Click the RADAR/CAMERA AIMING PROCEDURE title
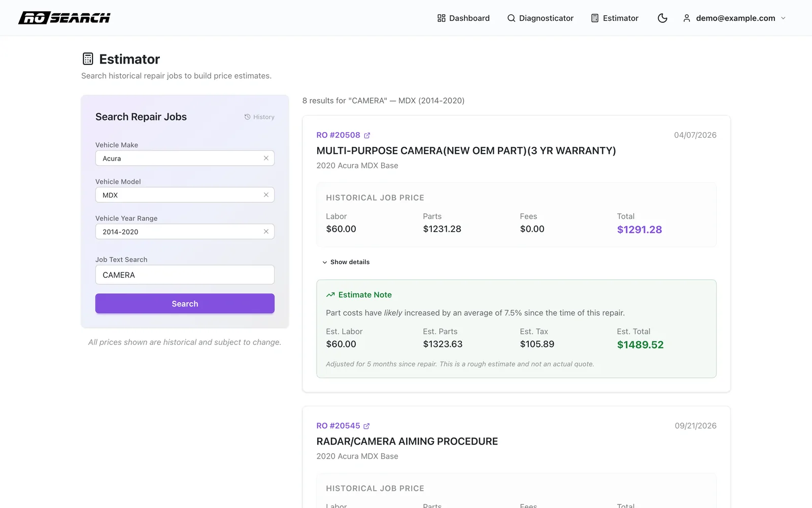 click(407, 441)
